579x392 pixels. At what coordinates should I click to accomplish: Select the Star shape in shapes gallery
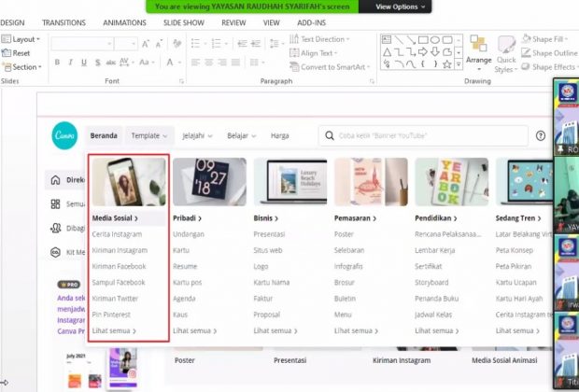(x=447, y=64)
